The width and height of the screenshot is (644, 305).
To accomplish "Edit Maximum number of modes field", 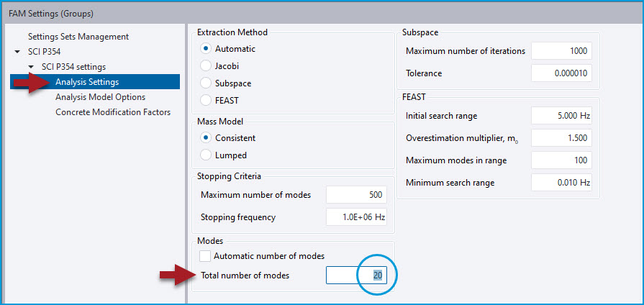I will tap(356, 195).
